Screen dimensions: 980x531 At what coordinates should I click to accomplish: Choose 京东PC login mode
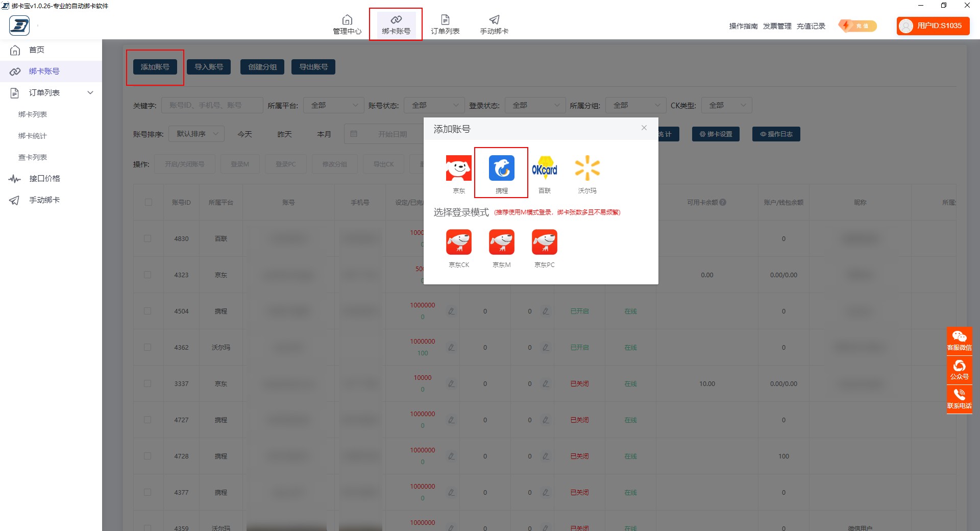click(544, 242)
